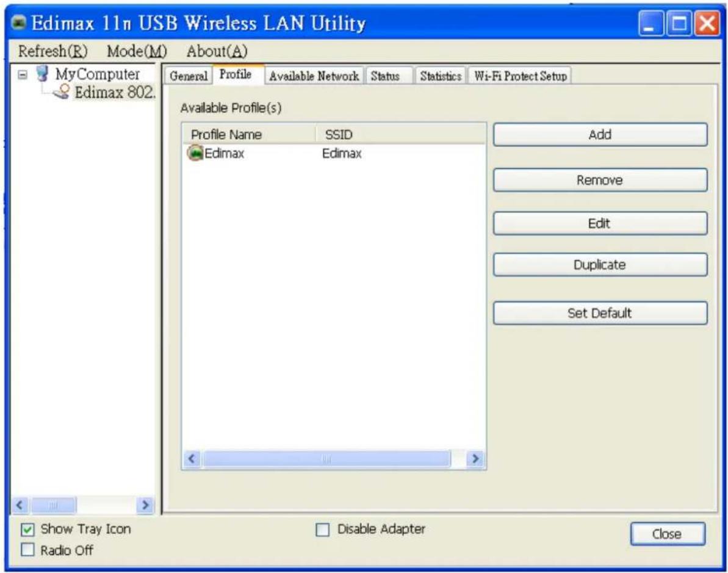Open the Wi-Fi Protect Setup tab
The image size is (728, 573).
[x=521, y=76]
